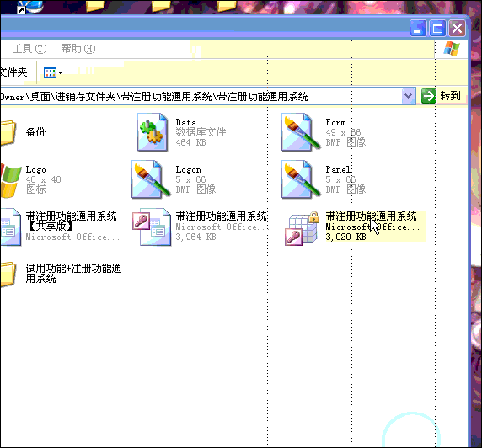Expand the address bar dropdown arrow
482x448 pixels.
[408, 96]
